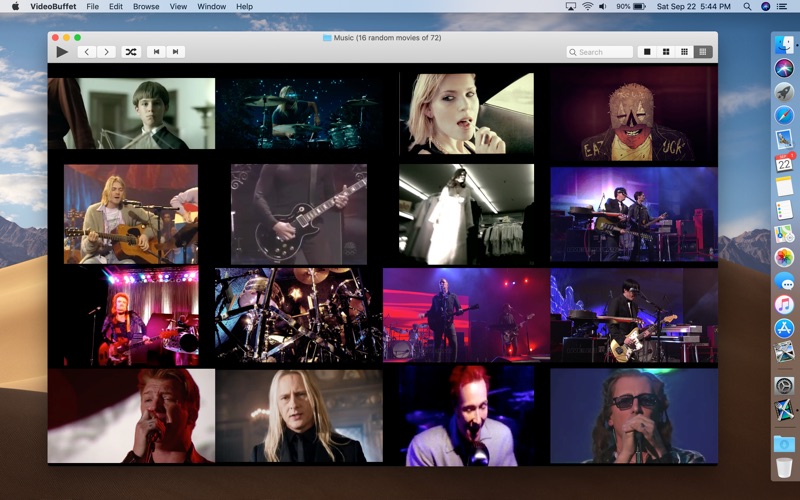Screen dimensions: 800x500
Task: Click the AirPlay icon in the menu bar
Action: [x=571, y=7]
